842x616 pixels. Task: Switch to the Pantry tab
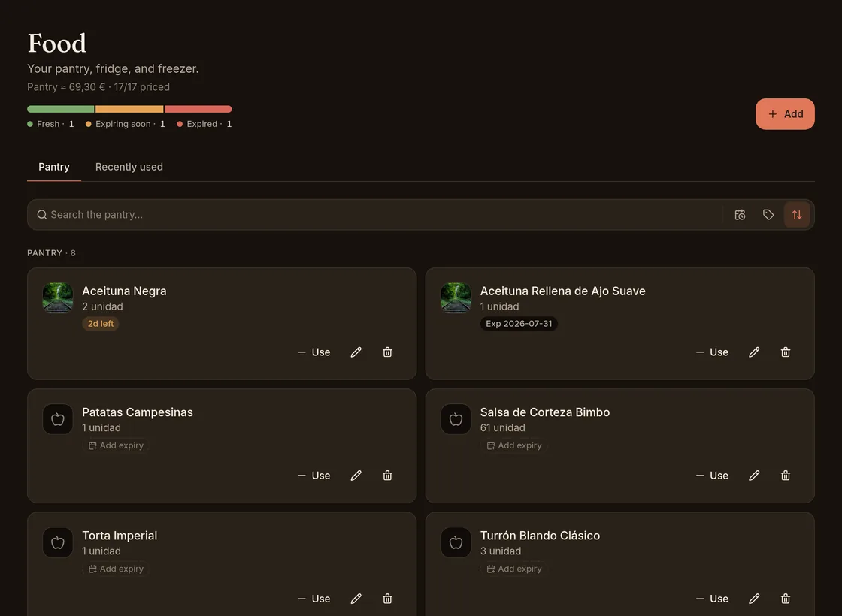click(x=53, y=167)
